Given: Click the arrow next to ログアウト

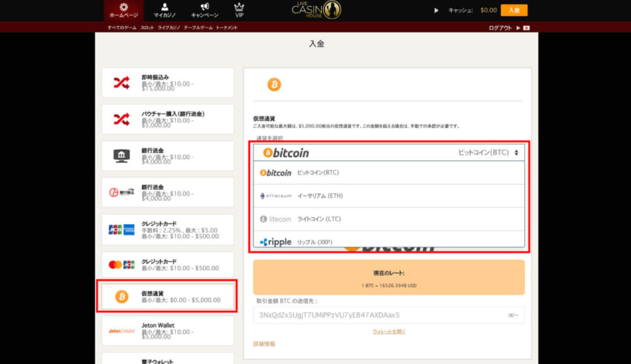Looking at the screenshot, I should pos(518,28).
